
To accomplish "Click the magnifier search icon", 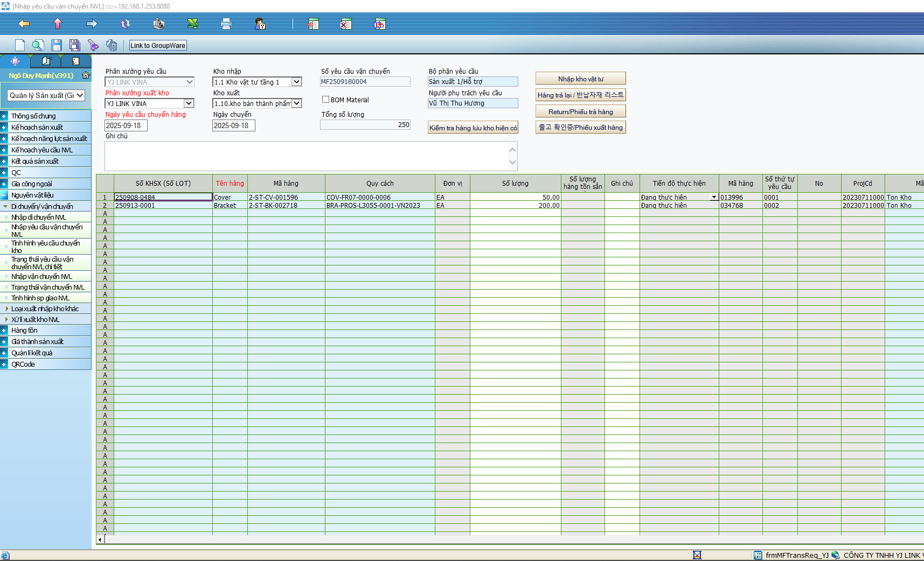I will [x=38, y=45].
